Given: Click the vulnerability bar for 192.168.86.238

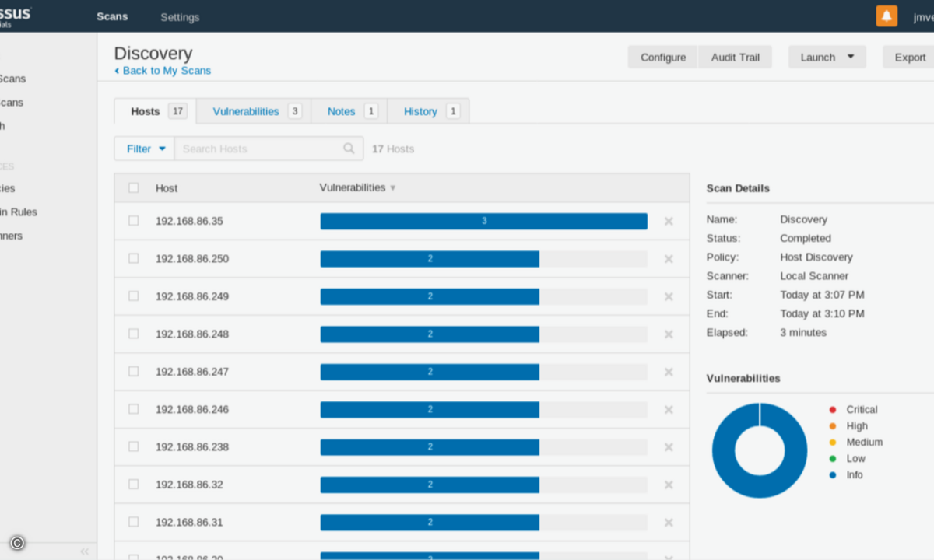Looking at the screenshot, I should point(483,447).
